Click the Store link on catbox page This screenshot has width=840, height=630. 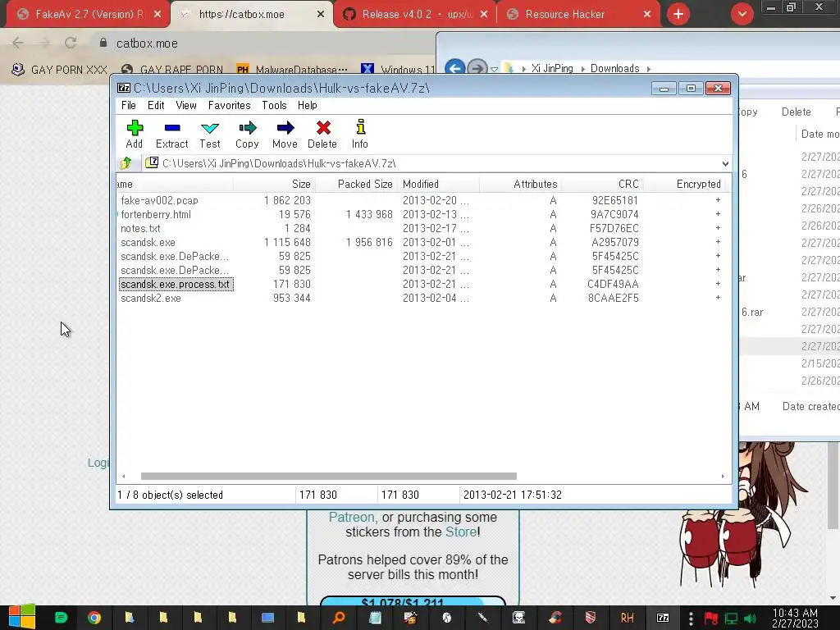(461, 532)
